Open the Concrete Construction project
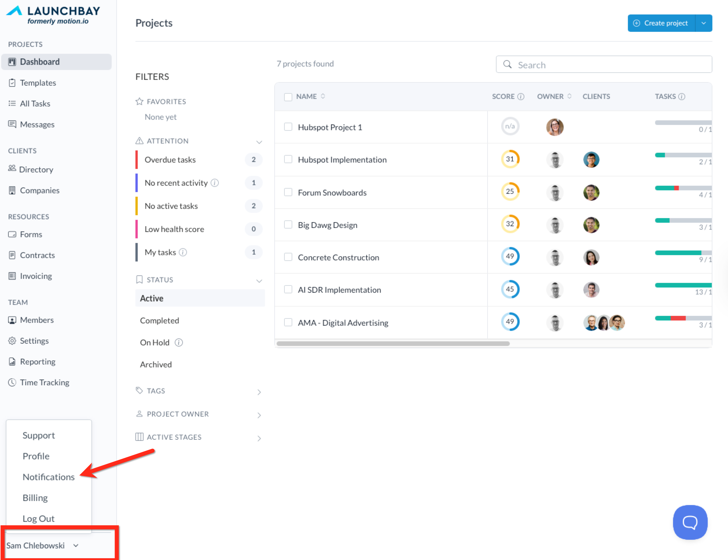Viewport: 728px width, 560px height. (x=338, y=257)
